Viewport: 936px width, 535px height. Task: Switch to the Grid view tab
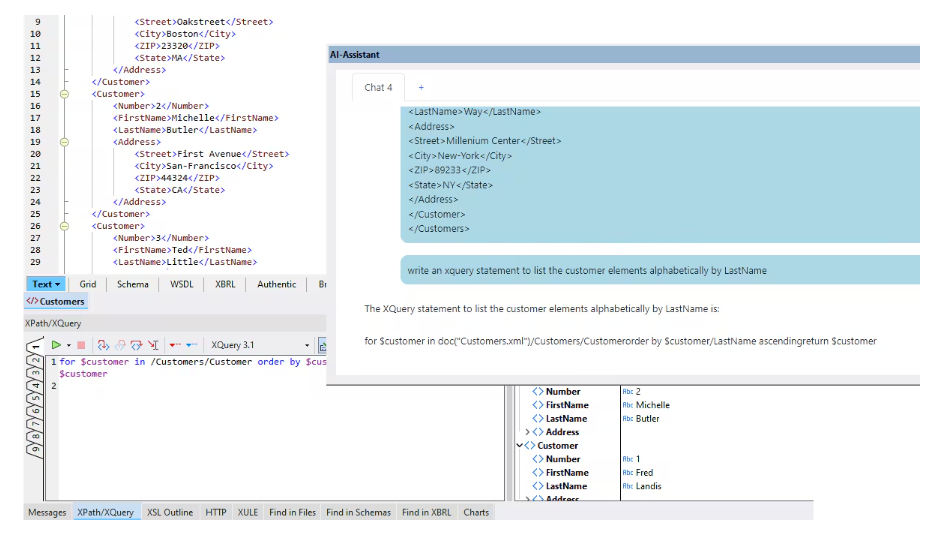point(88,284)
